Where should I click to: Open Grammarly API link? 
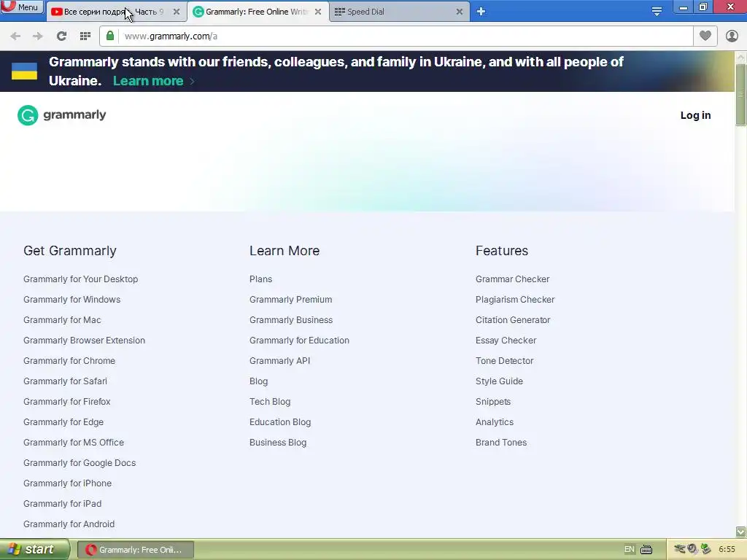(x=279, y=361)
